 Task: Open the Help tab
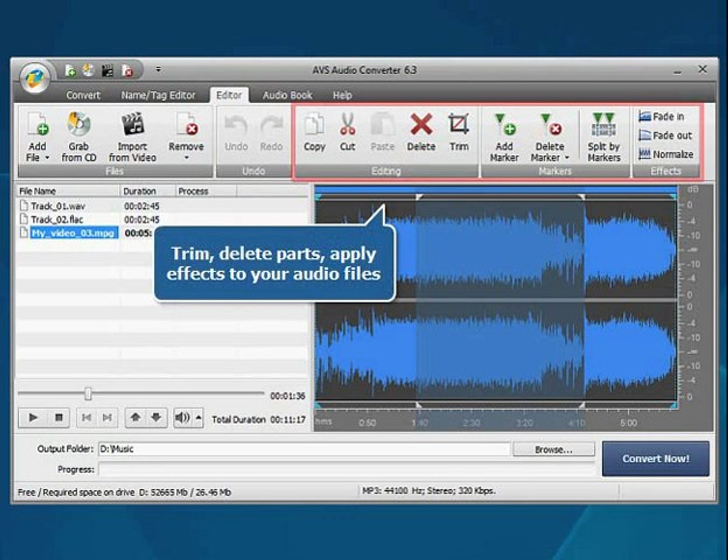(x=342, y=95)
